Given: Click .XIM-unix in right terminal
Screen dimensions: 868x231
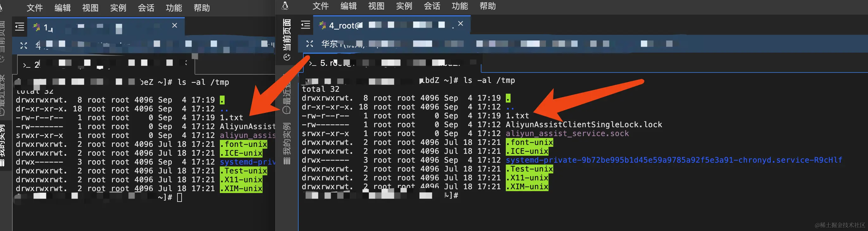Looking at the screenshot, I should click(x=527, y=186).
